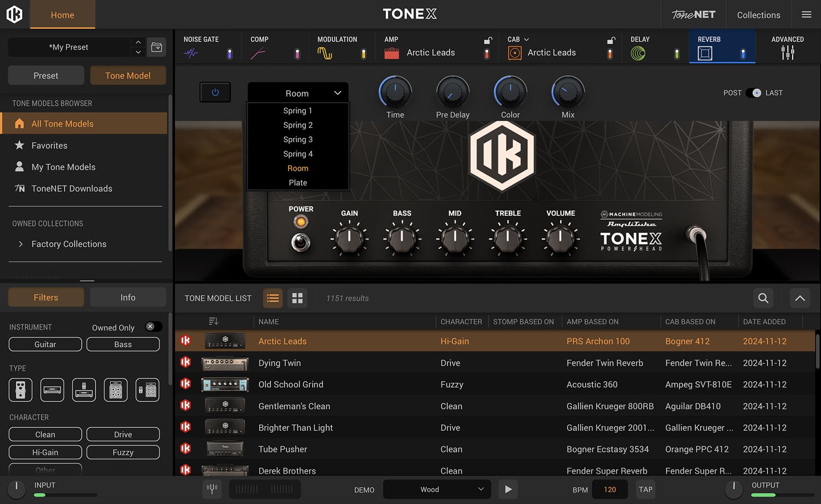The width and height of the screenshot is (821, 504).
Task: Open the tuner icon in bottom bar
Action: [x=212, y=489]
